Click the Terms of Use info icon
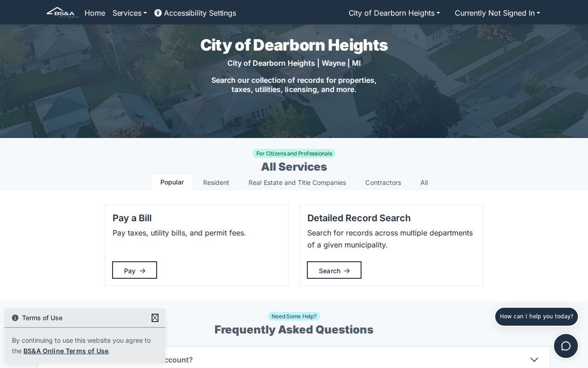Image resolution: width=588 pixels, height=368 pixels. (x=15, y=318)
